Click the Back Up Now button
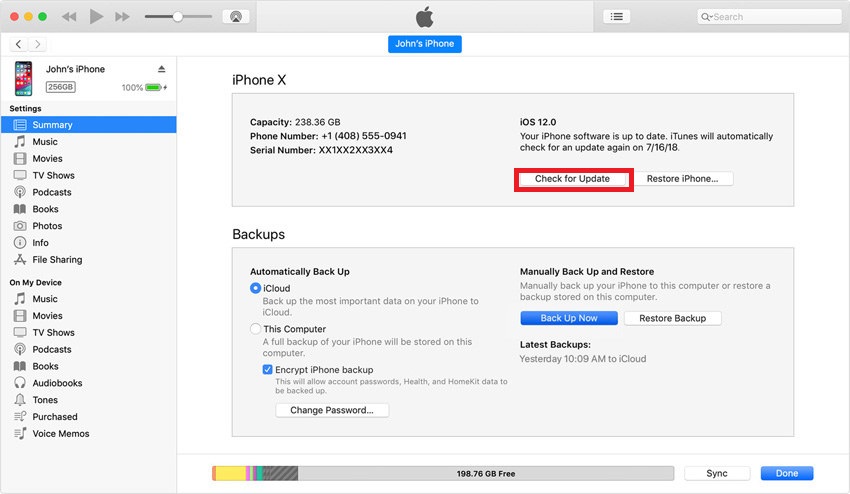This screenshot has width=850, height=494. (569, 318)
